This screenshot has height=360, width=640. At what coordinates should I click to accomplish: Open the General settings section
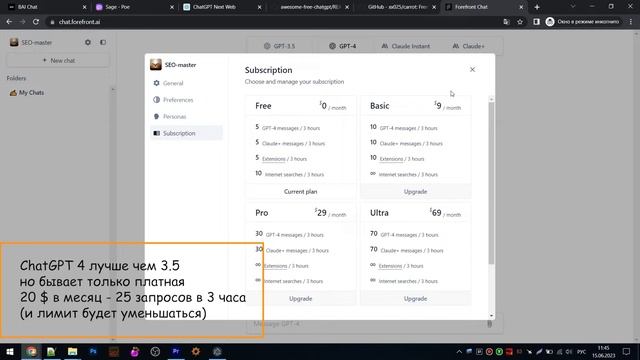(x=187, y=83)
